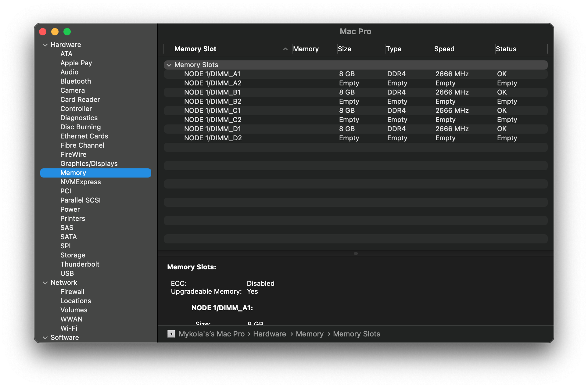Click the pane divider handle dot
The image size is (588, 388).
(356, 253)
